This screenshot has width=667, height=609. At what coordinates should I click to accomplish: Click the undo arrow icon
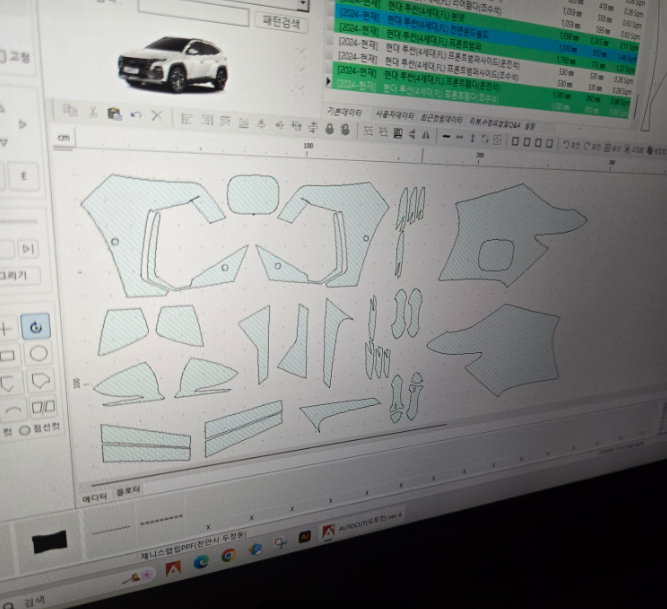point(136,115)
